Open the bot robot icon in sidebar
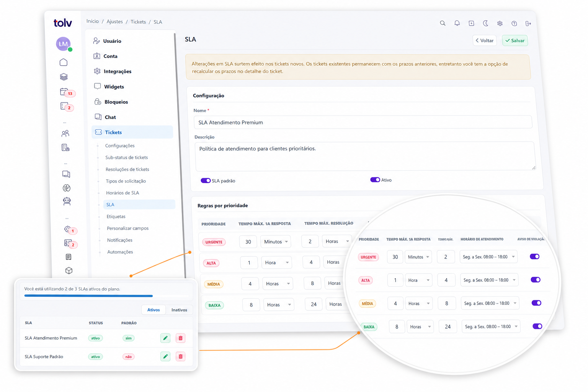This screenshot has height=392, width=588. [x=67, y=201]
